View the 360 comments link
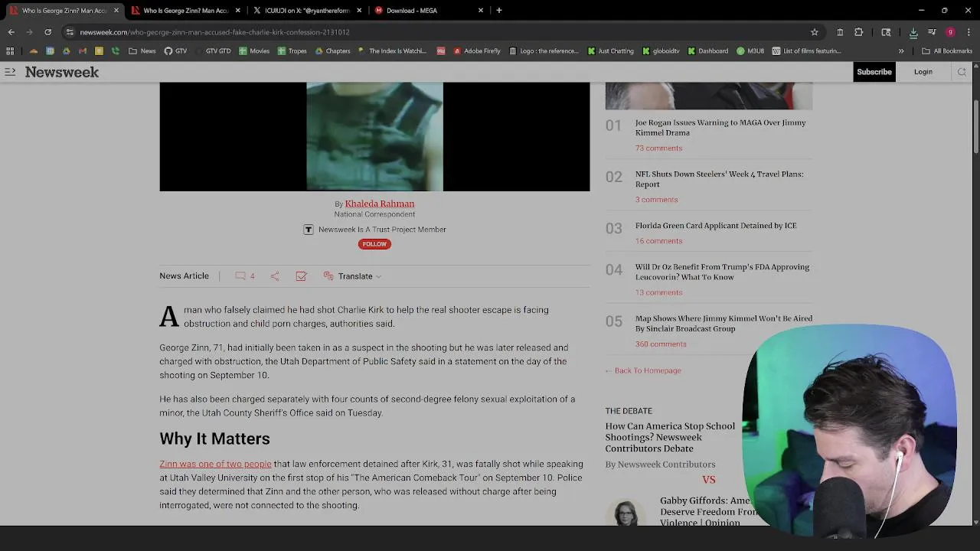The height and width of the screenshot is (551, 980). click(661, 344)
